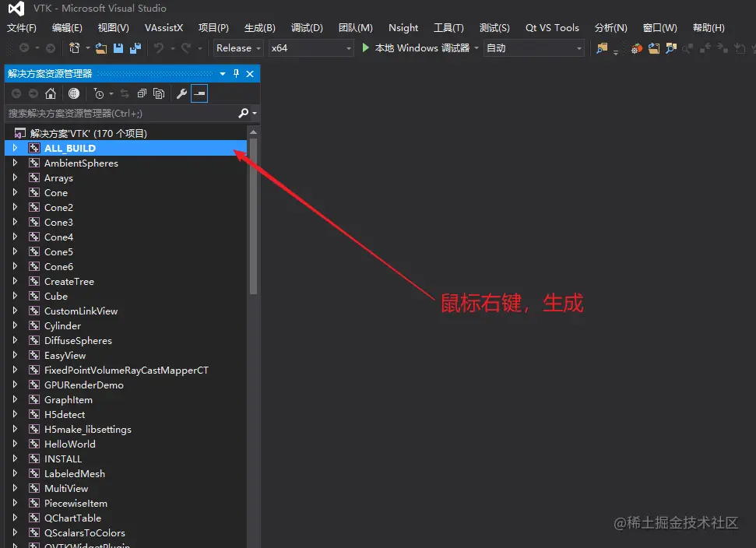The image size is (756, 548).
Task: Open the search options dropdown arrow
Action: click(255, 114)
